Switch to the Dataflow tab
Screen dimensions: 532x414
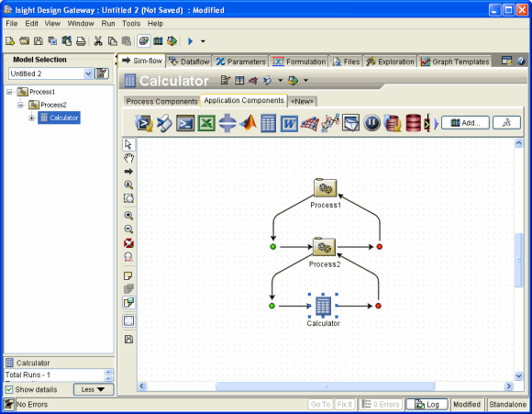click(x=189, y=62)
